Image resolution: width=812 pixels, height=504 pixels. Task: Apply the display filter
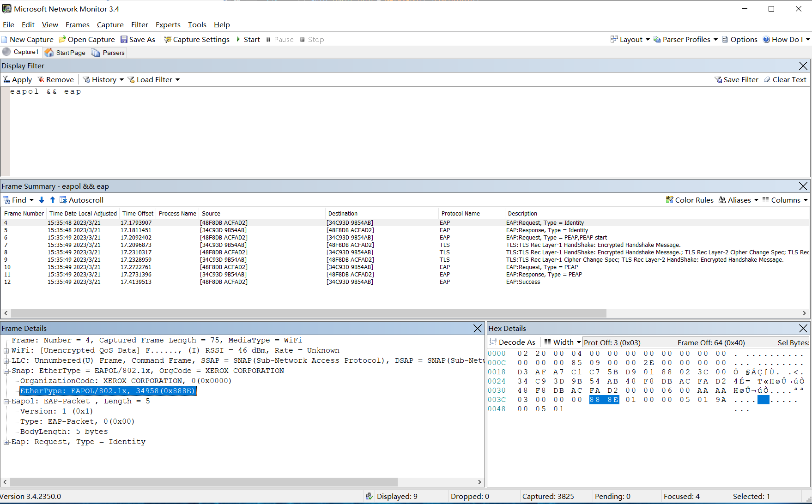click(x=18, y=80)
